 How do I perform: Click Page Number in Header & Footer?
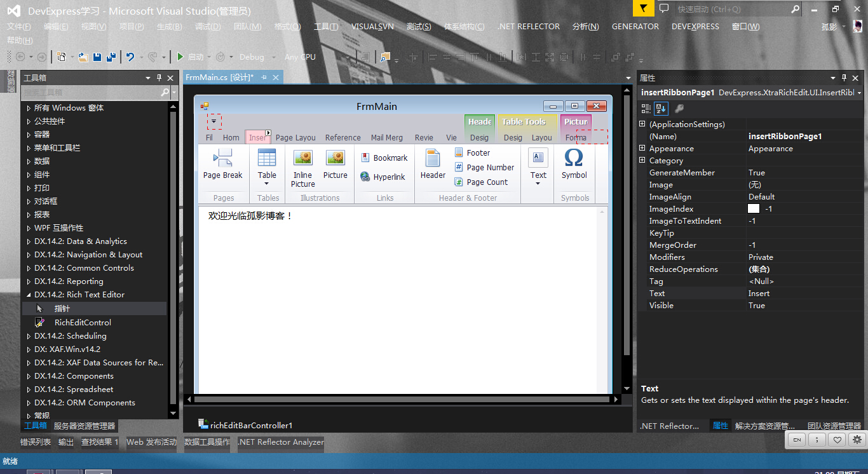484,167
